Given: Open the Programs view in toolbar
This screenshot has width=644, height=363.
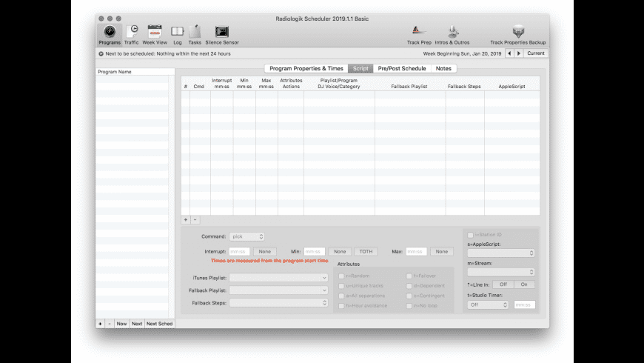Looking at the screenshot, I should (110, 33).
